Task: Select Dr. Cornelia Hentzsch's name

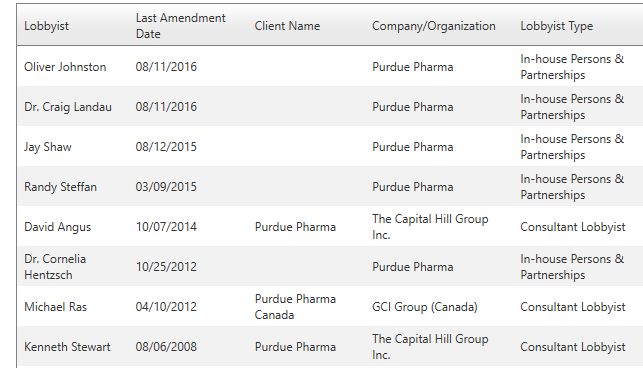Action: tap(55, 267)
